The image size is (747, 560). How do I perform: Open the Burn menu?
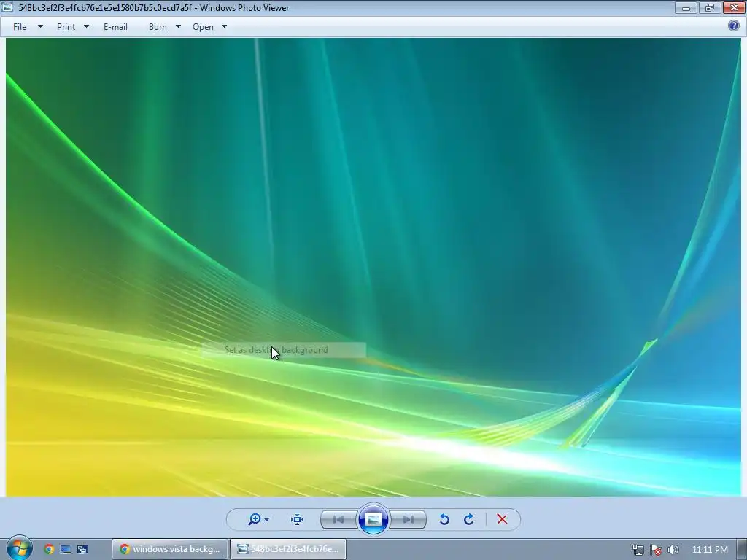click(158, 27)
